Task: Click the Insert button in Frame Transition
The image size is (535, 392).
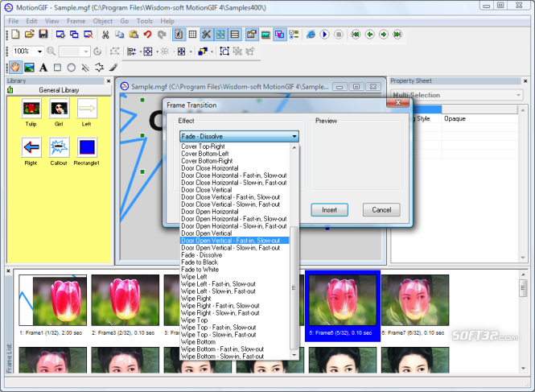Action: pos(330,210)
